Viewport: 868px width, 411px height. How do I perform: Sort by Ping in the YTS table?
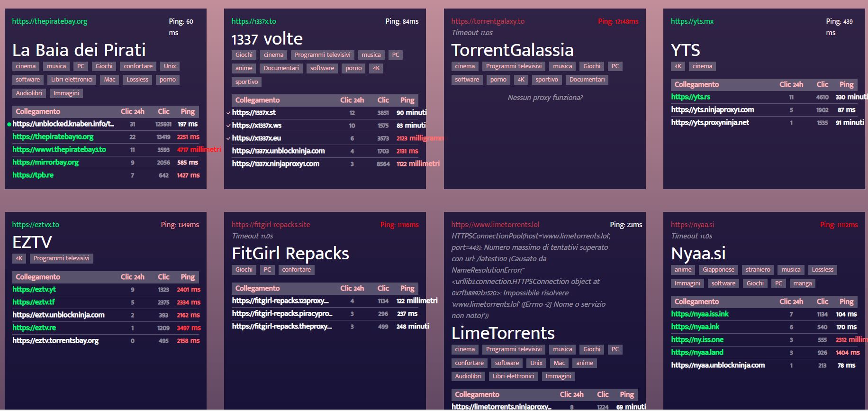coord(846,84)
